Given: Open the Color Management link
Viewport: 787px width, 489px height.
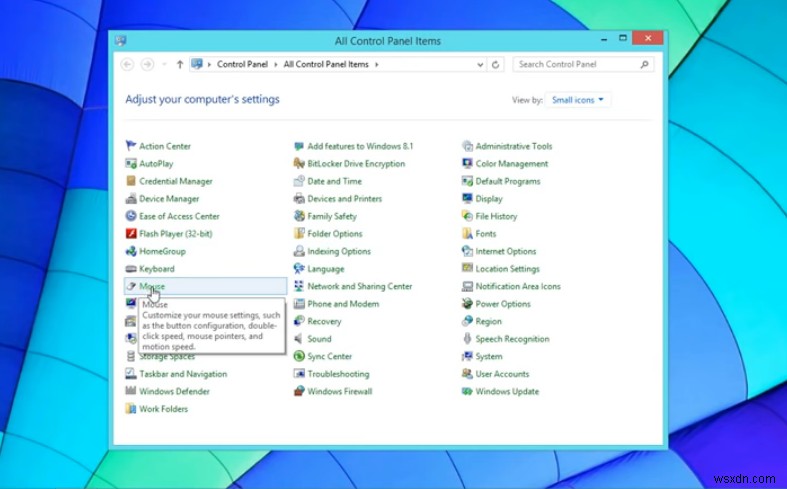Looking at the screenshot, I should 511,164.
